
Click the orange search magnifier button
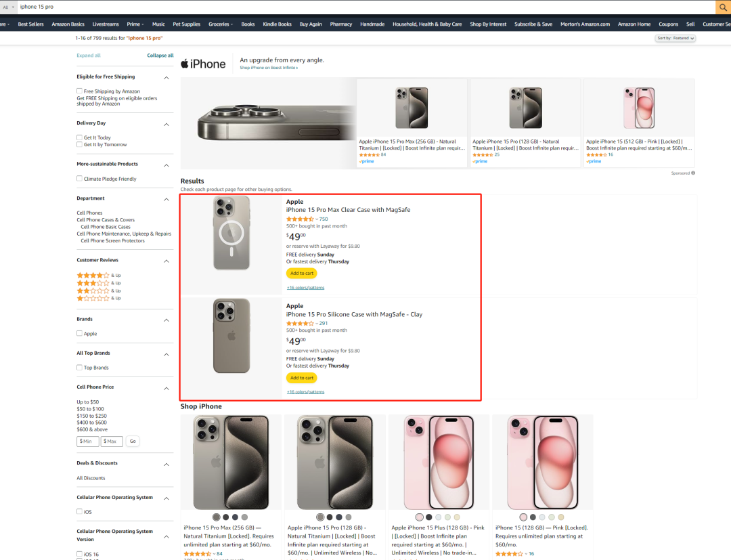(723, 7)
